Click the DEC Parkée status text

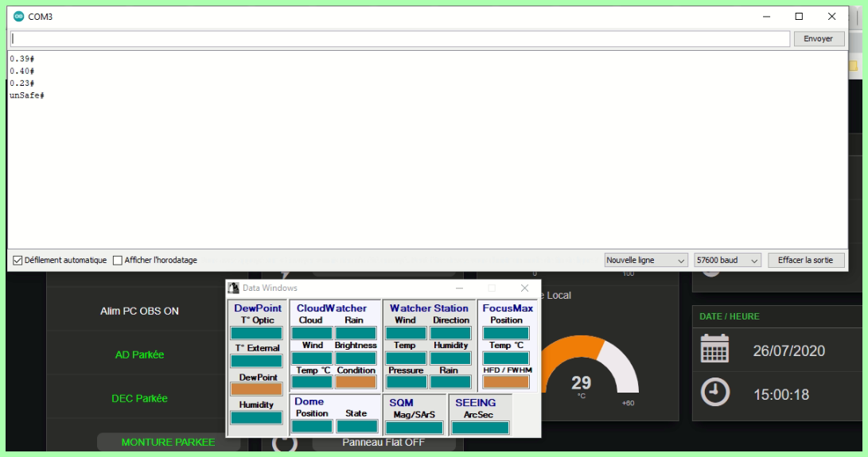(x=139, y=398)
